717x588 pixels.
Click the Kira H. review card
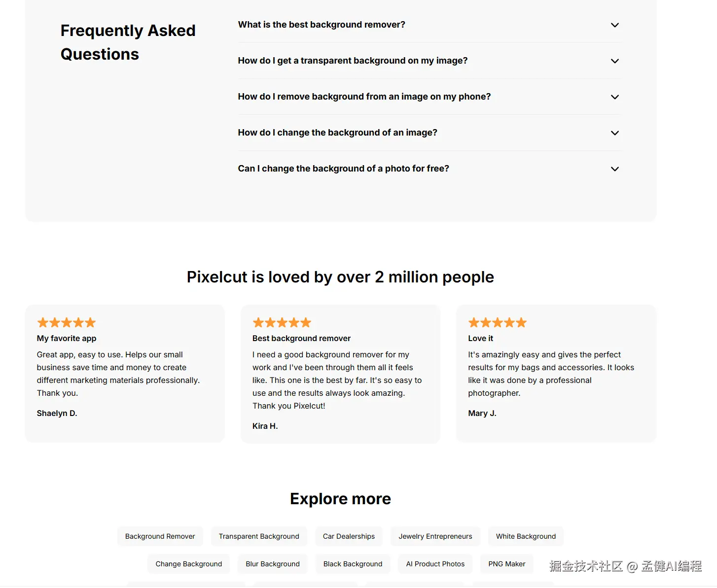pyautogui.click(x=340, y=375)
